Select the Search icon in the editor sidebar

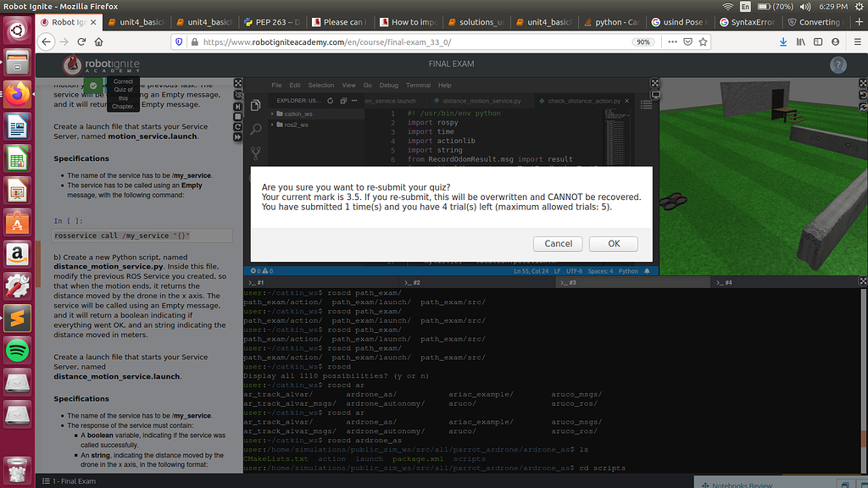pyautogui.click(x=255, y=129)
